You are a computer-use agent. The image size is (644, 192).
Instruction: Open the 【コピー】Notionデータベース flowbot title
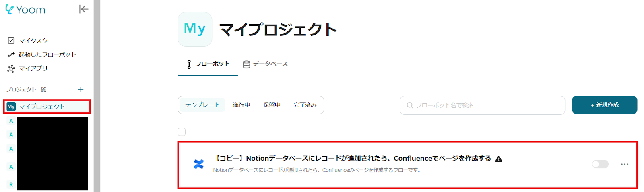[352, 158]
